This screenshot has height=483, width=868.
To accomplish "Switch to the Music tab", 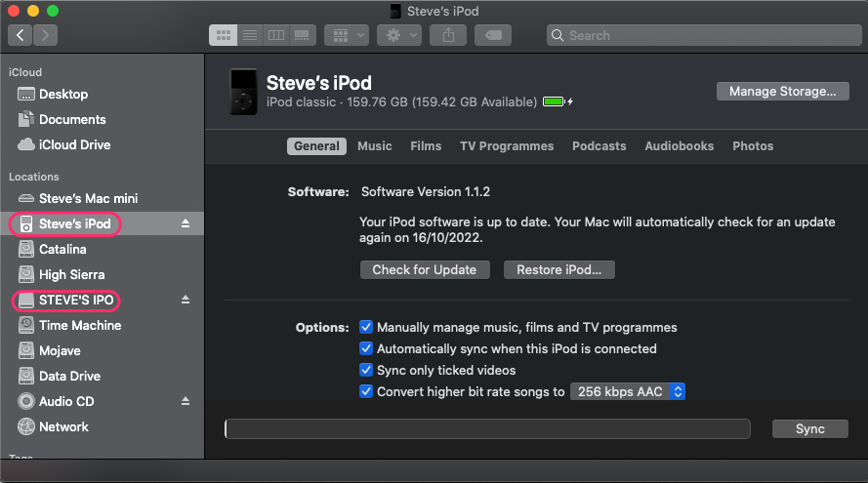I will [x=375, y=146].
